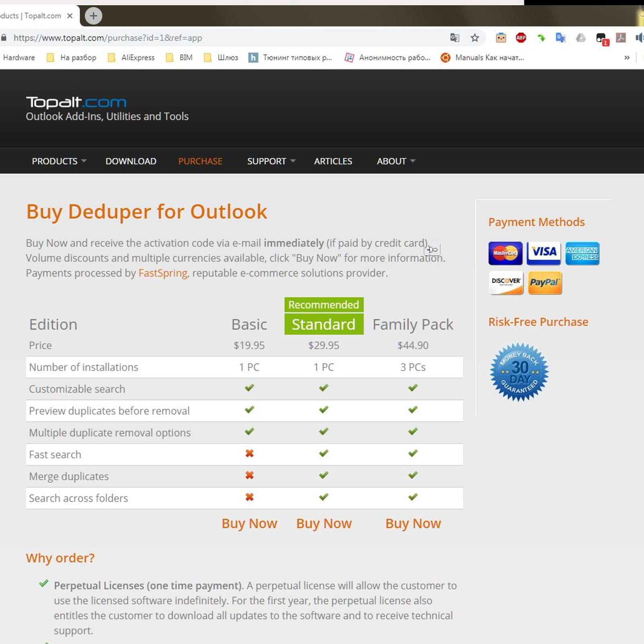Open the Анонимность bookmark
The image size is (644, 644).
[388, 58]
